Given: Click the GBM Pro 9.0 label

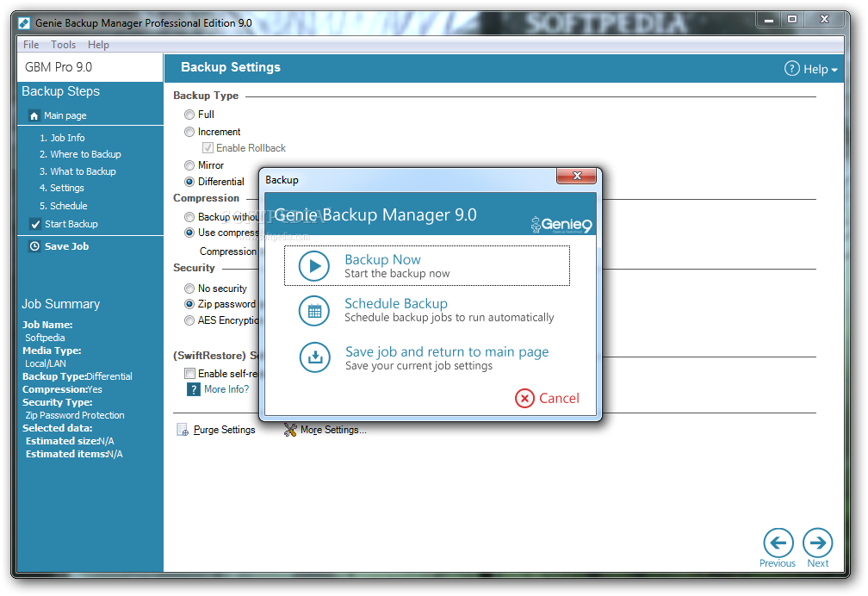Looking at the screenshot, I should (x=59, y=67).
